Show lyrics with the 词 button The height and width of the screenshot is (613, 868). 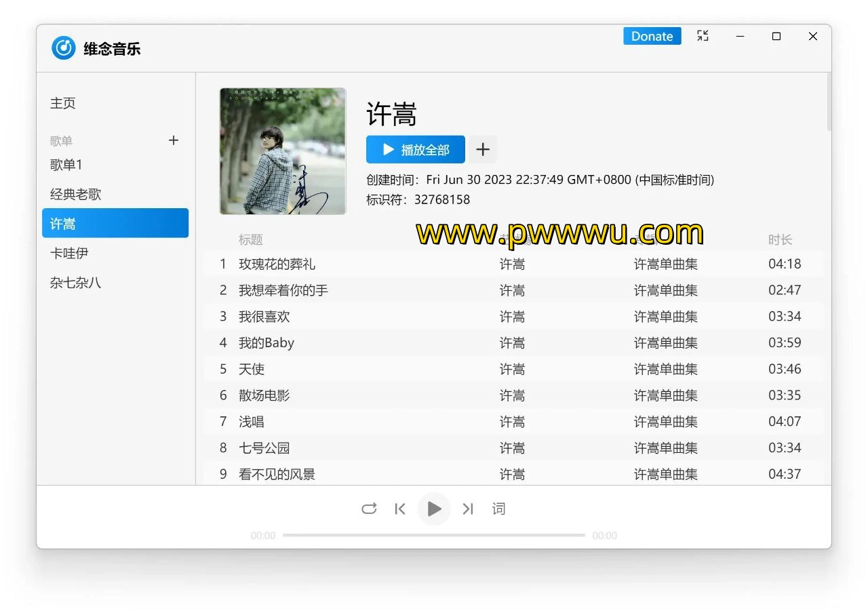(x=498, y=509)
